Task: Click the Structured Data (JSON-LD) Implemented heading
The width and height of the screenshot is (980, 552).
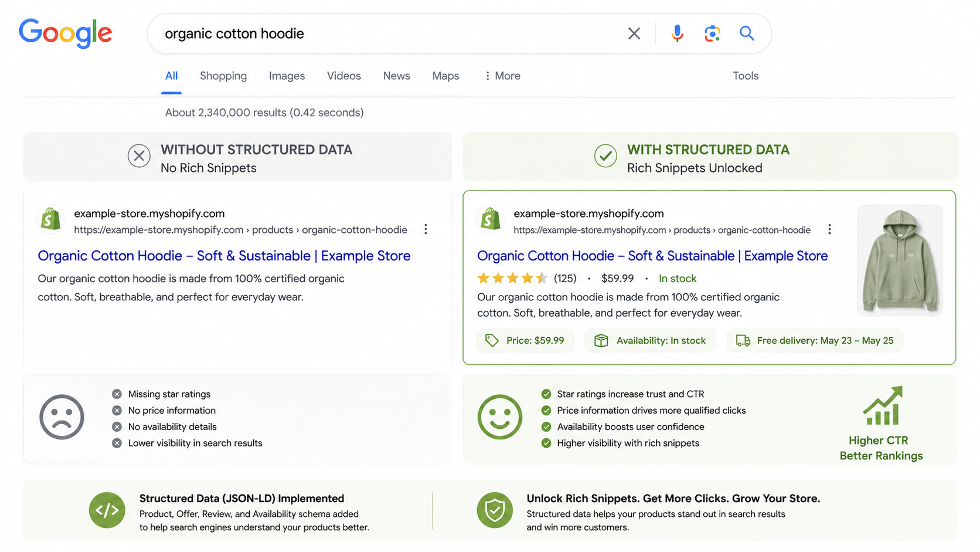Action: click(x=241, y=499)
